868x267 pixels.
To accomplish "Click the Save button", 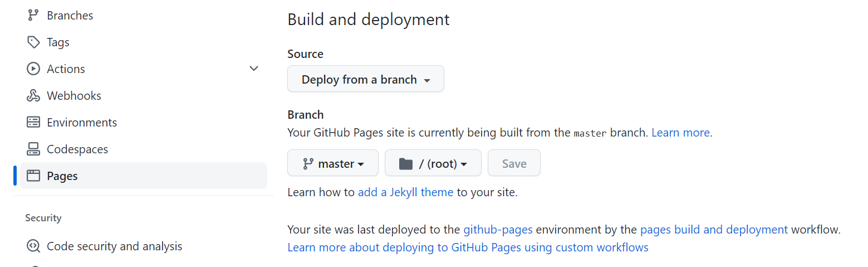I will click(x=514, y=163).
